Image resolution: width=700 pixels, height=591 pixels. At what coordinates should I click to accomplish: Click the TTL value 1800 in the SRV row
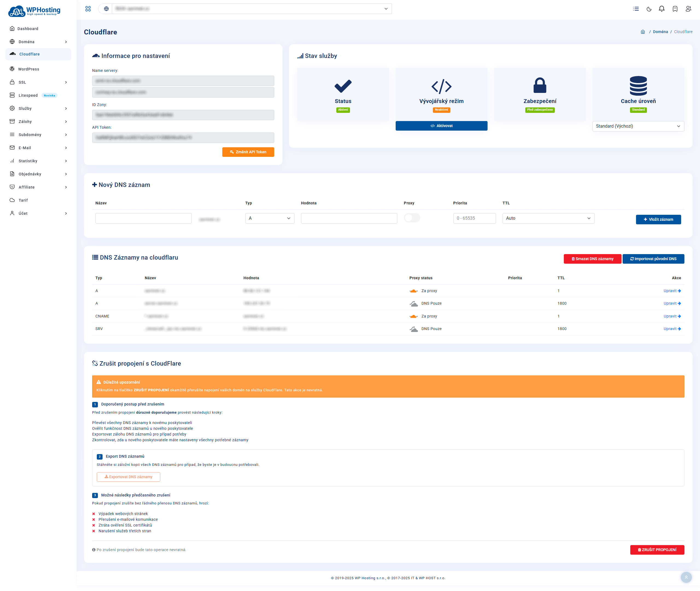(562, 329)
